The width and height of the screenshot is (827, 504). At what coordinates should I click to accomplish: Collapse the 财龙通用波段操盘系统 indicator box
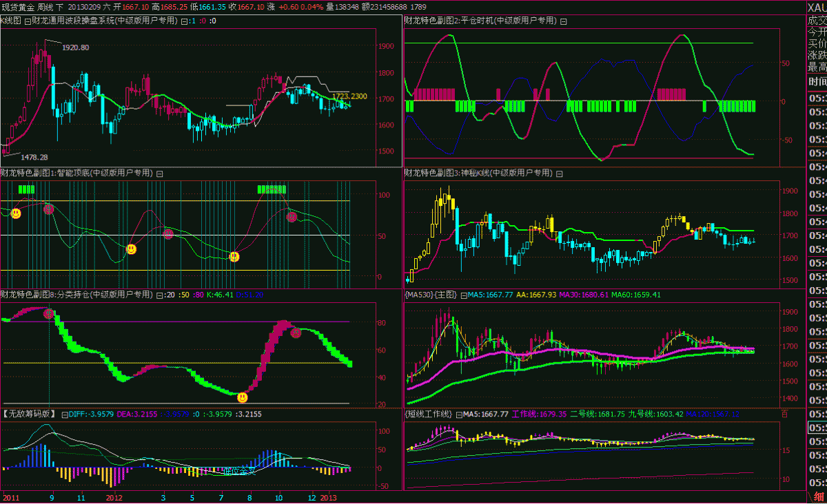coord(184,21)
